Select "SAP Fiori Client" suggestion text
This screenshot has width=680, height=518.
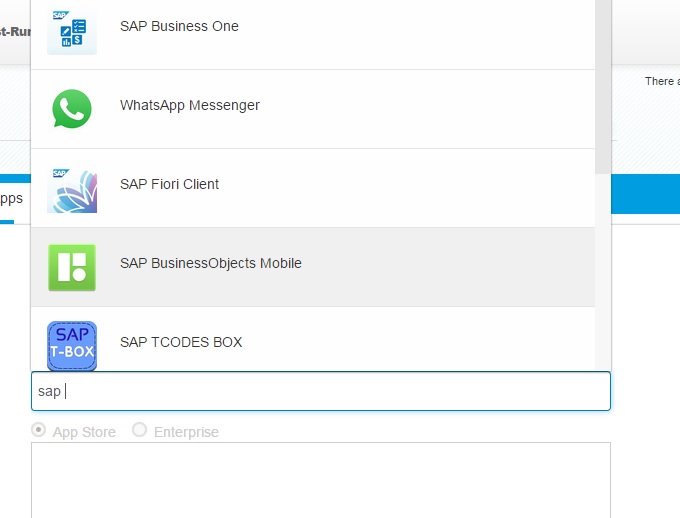coord(169,184)
